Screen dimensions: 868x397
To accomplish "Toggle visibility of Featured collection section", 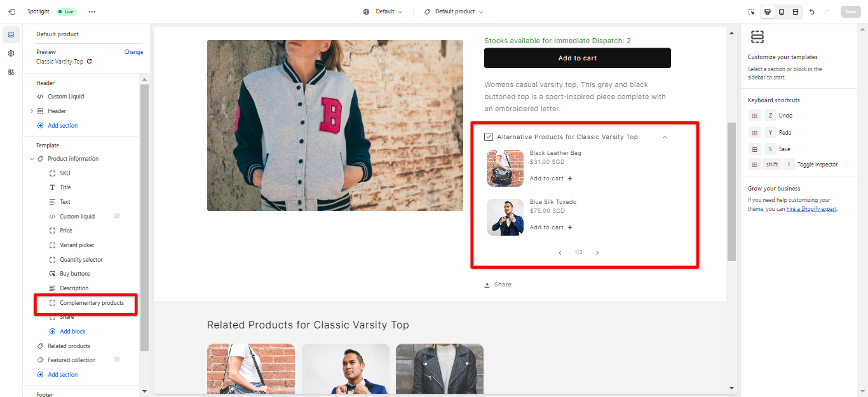I will click(x=116, y=360).
